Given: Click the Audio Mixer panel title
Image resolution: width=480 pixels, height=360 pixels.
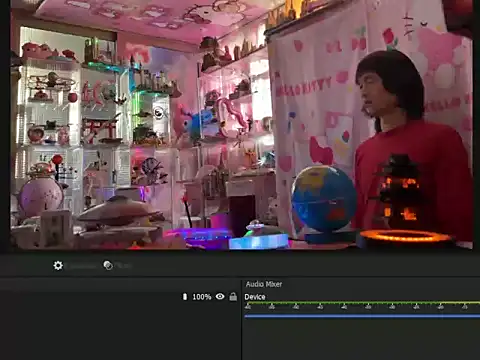Looking at the screenshot, I should [x=264, y=284].
